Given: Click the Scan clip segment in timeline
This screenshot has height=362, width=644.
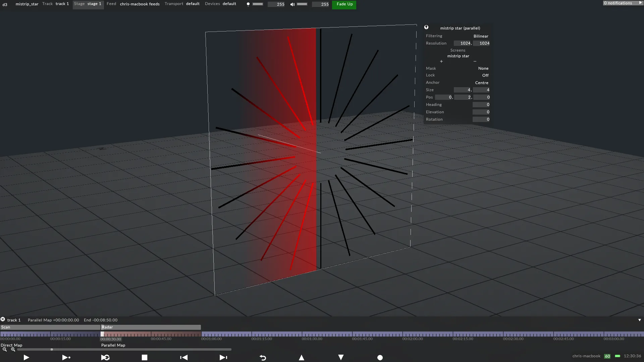Looking at the screenshot, I should [x=50, y=327].
